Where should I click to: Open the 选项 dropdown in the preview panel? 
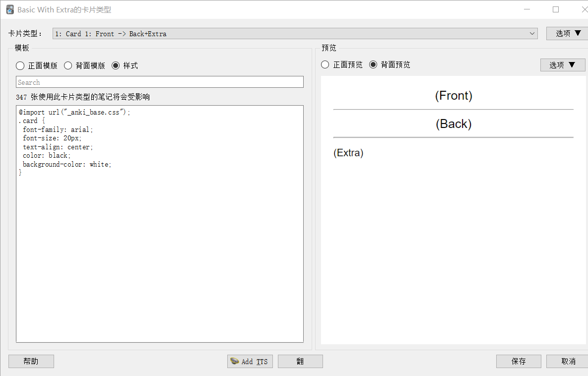(x=563, y=64)
